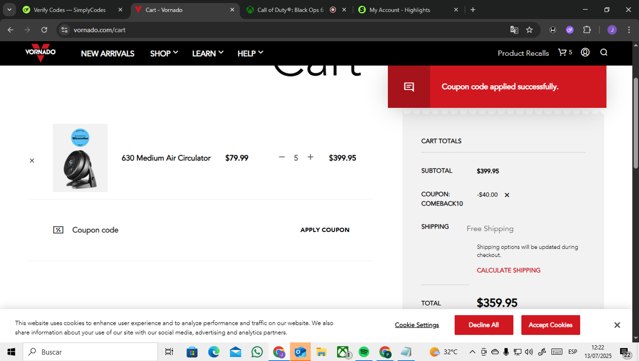639x361 pixels.
Task: Switch to the Call of Duty Black Ops tab
Action: click(x=289, y=10)
